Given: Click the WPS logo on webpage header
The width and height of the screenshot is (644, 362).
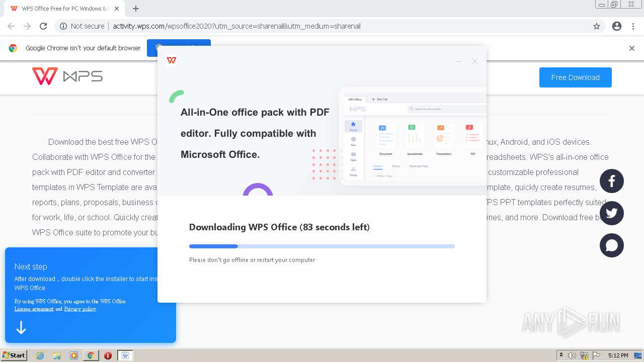Looking at the screenshot, I should pyautogui.click(x=67, y=76).
